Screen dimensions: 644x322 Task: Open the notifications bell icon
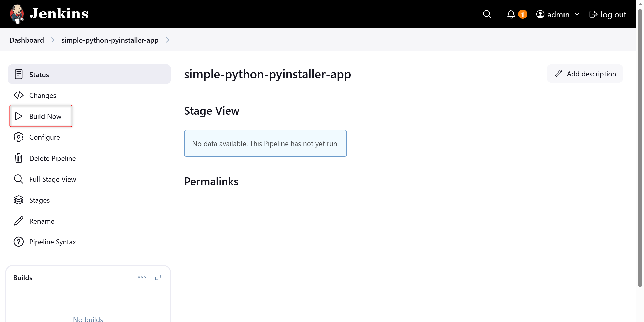pos(511,14)
